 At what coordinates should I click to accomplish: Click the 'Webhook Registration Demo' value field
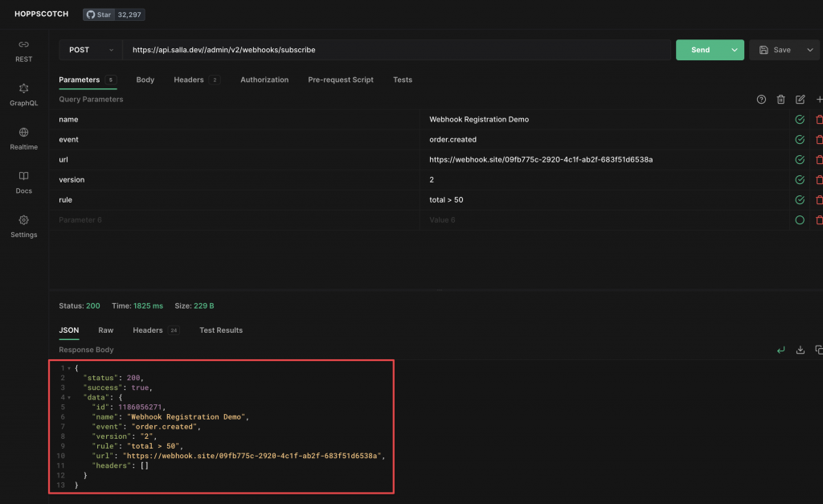pyautogui.click(x=604, y=119)
